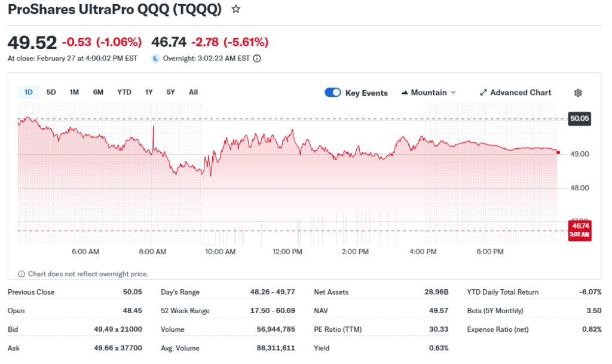612x364 pixels.
Task: Open chart settings gear icon
Action: [x=578, y=93]
